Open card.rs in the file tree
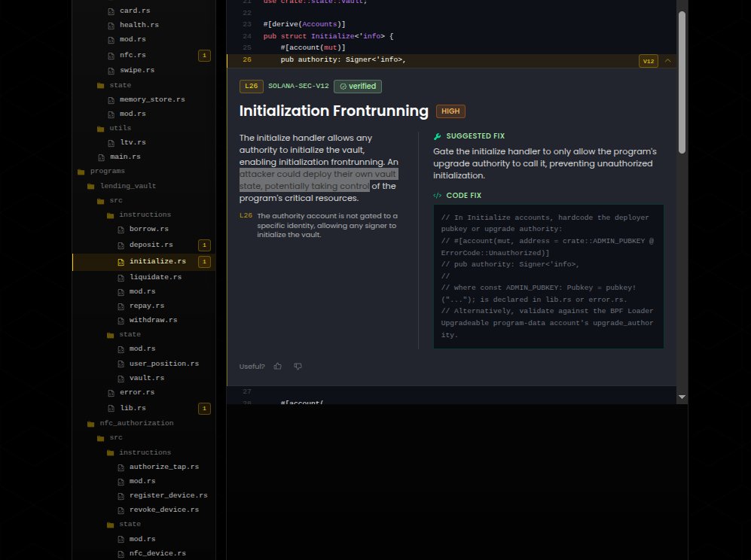 [x=135, y=11]
